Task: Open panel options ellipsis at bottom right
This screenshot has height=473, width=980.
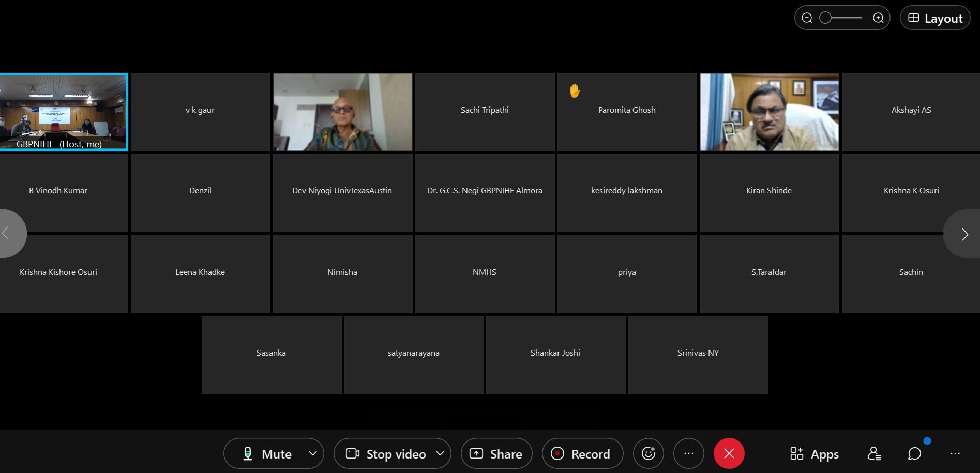Action: tap(955, 453)
